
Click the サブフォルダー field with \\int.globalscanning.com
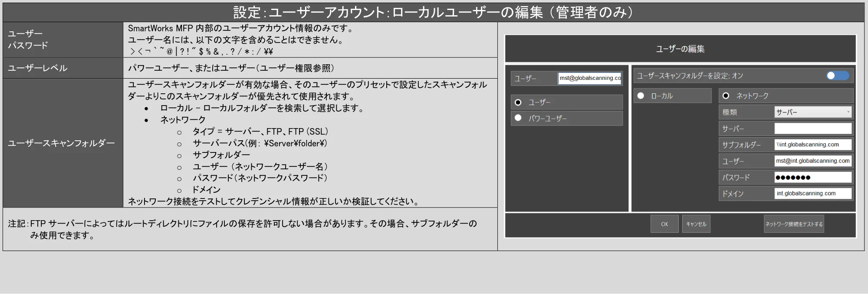[813, 145]
